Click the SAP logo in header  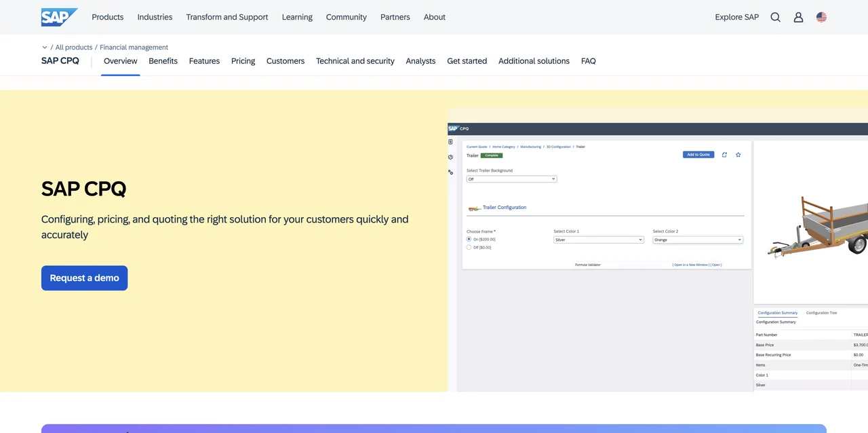(59, 17)
